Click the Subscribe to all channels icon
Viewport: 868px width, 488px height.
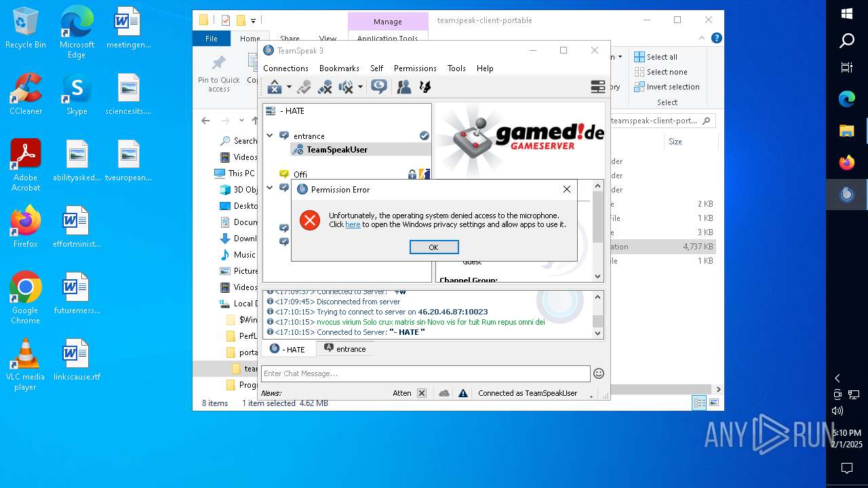click(379, 87)
